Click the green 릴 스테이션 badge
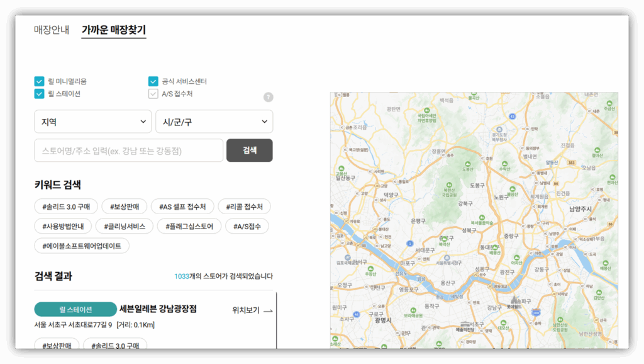The height and width of the screenshot is (364, 644). coord(75,309)
